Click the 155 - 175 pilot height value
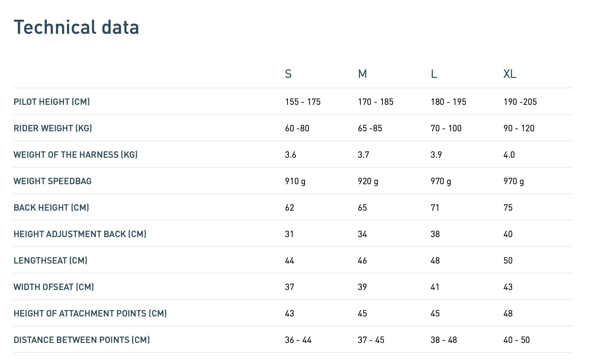This screenshot has width=590, height=364. click(x=303, y=102)
